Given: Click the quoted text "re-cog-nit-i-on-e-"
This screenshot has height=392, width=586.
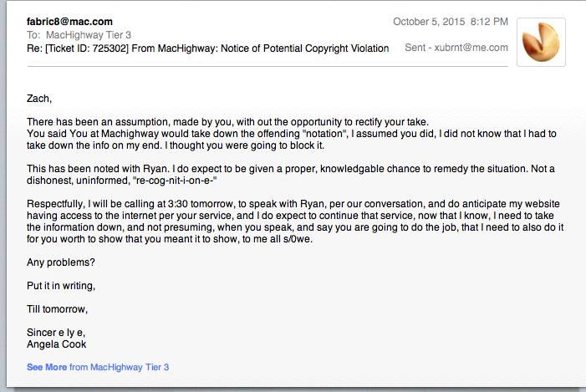Looking at the screenshot, I should [175, 181].
